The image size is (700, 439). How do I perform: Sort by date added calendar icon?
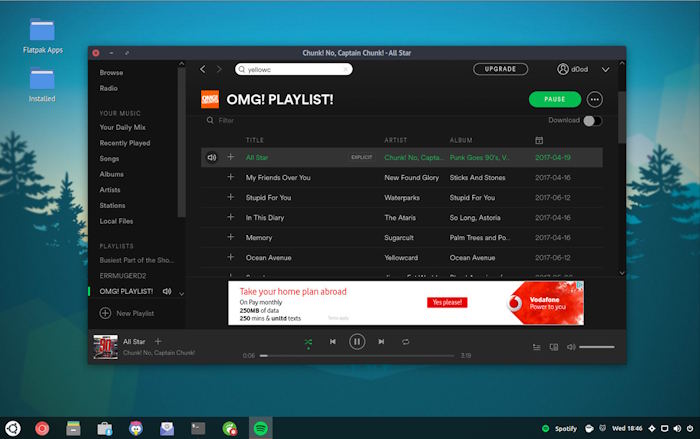[x=539, y=140]
